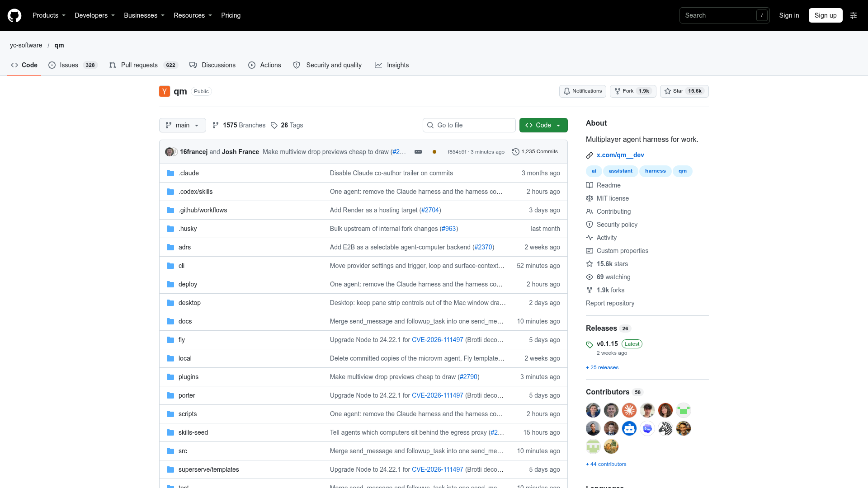Focus the Go to file input
This screenshot has height=488, width=868.
point(469,125)
